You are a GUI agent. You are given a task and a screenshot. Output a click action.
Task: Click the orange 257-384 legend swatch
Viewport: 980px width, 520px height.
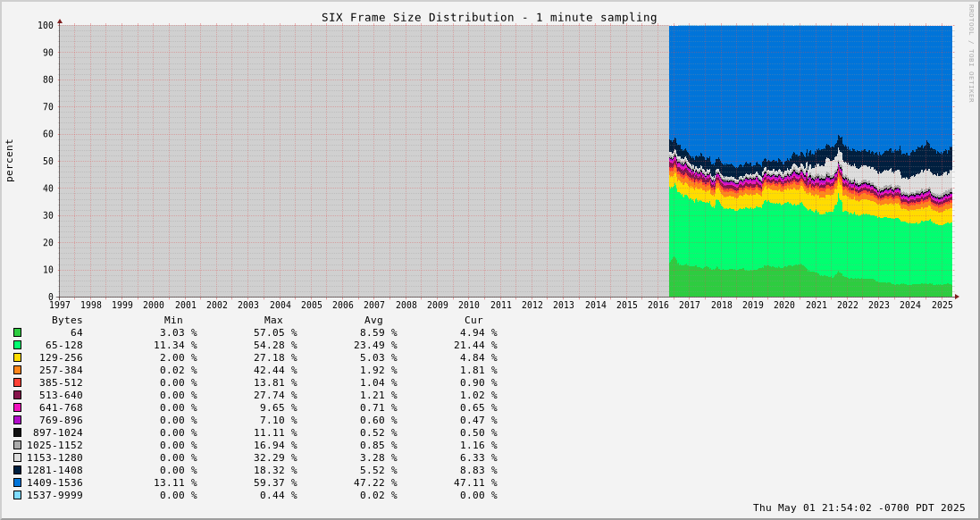click(18, 370)
